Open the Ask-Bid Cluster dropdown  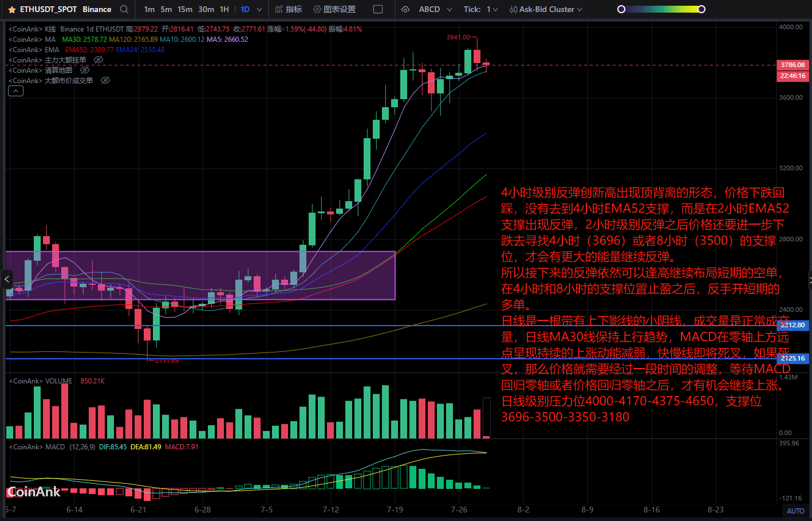coord(546,9)
